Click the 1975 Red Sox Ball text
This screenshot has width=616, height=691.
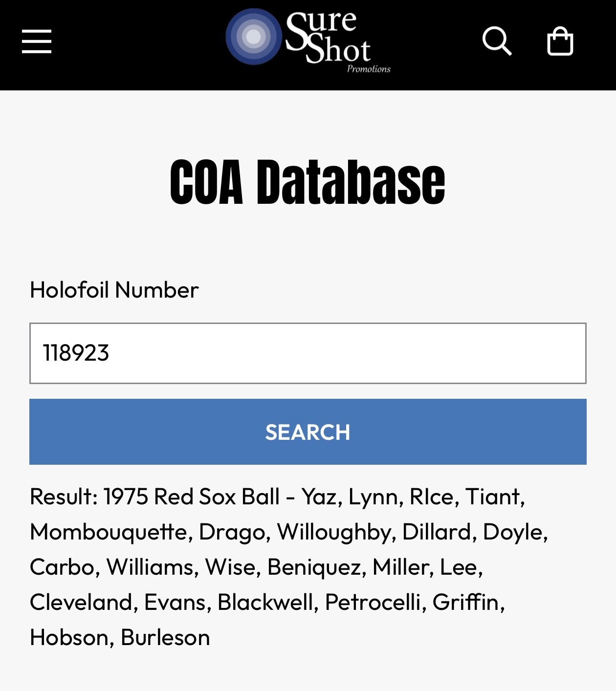pos(191,497)
